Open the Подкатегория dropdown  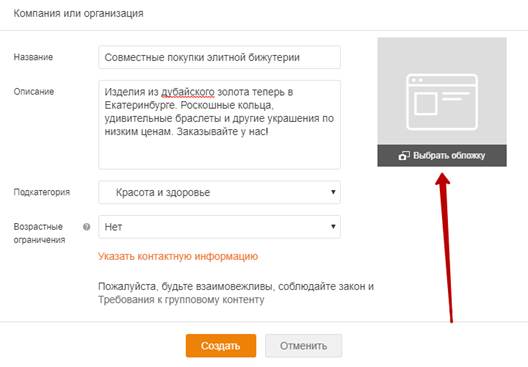(219, 192)
